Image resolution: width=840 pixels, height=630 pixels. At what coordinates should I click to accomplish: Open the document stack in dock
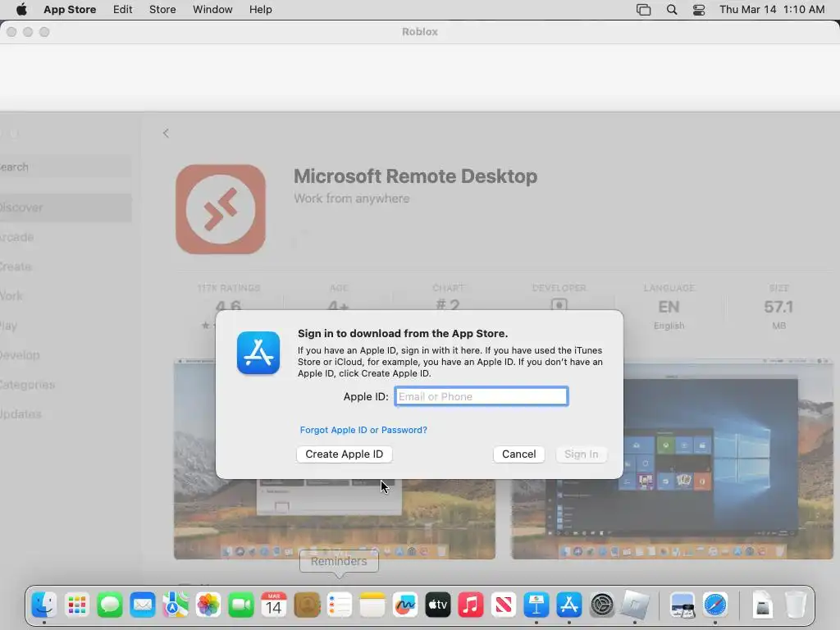coord(762,606)
